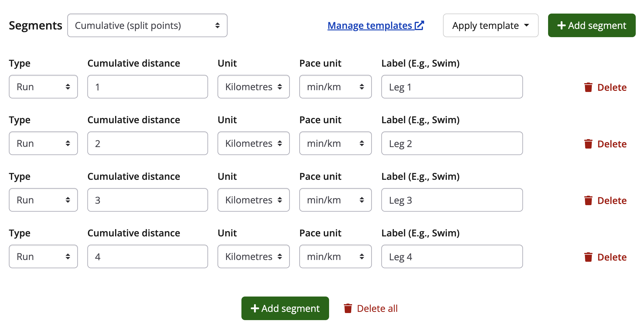Click the plus icon in top Add segment

[x=561, y=26]
